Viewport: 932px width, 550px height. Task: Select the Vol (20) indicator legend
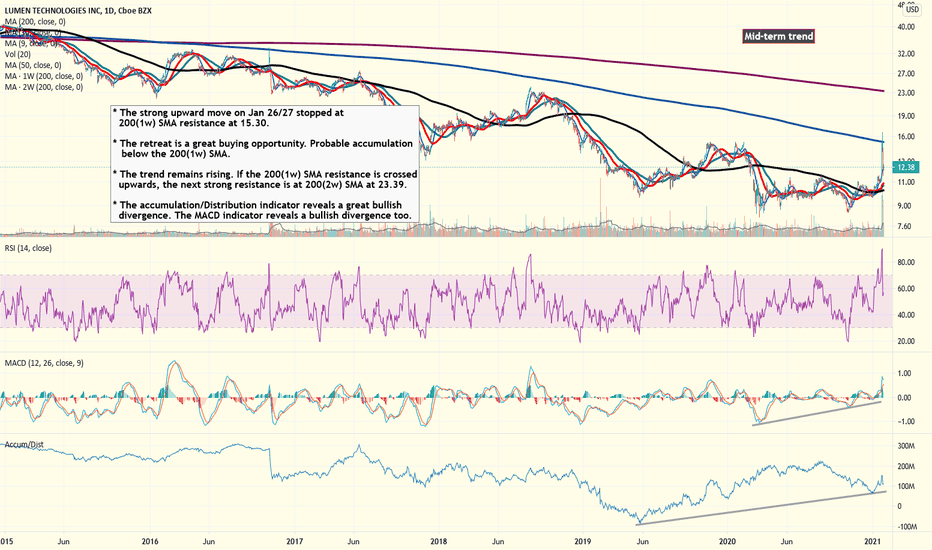(x=18, y=54)
